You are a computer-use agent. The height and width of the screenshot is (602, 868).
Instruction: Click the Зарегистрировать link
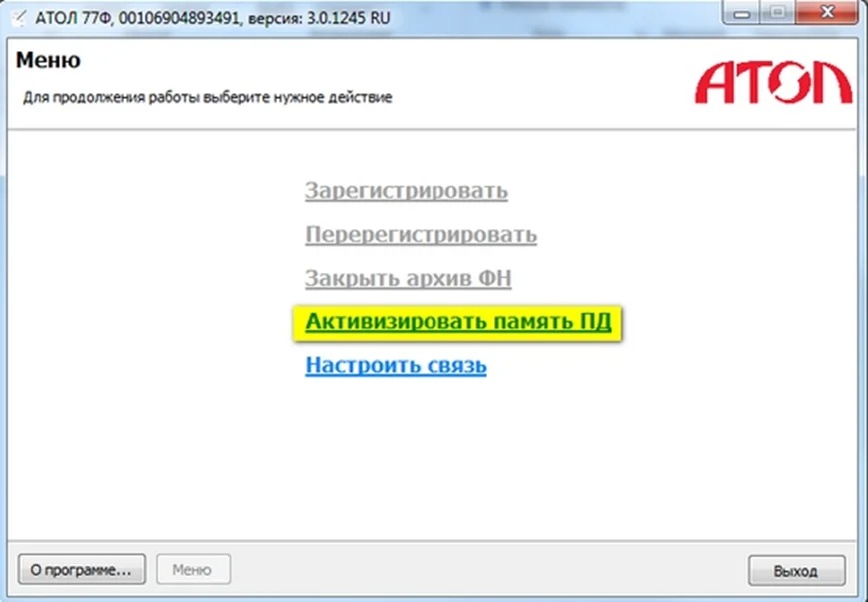coord(407,191)
